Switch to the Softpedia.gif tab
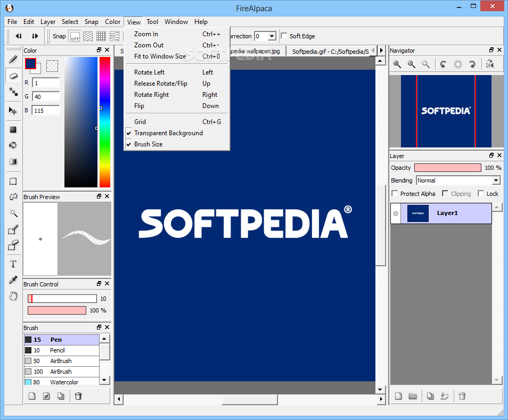Image resolution: width=508 pixels, height=420 pixels. [330, 52]
